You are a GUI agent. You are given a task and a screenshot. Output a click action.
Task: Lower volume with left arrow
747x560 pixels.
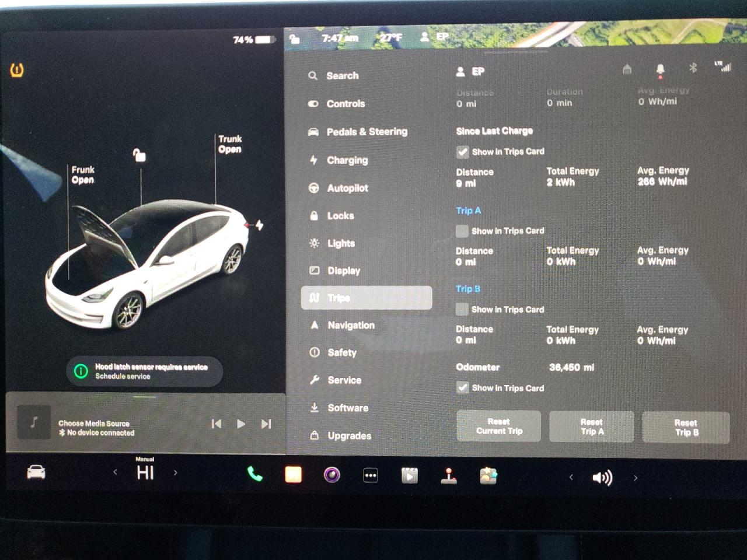coord(571,478)
